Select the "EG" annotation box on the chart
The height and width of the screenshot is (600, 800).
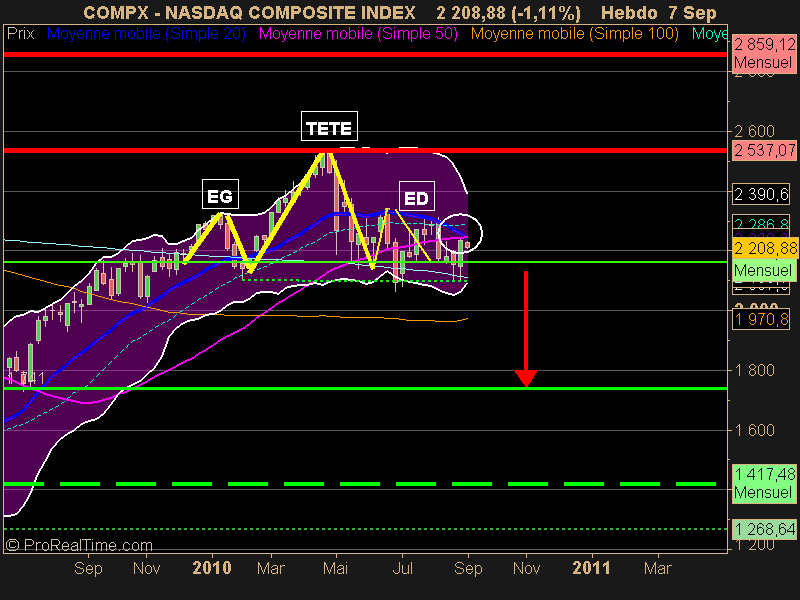220,194
